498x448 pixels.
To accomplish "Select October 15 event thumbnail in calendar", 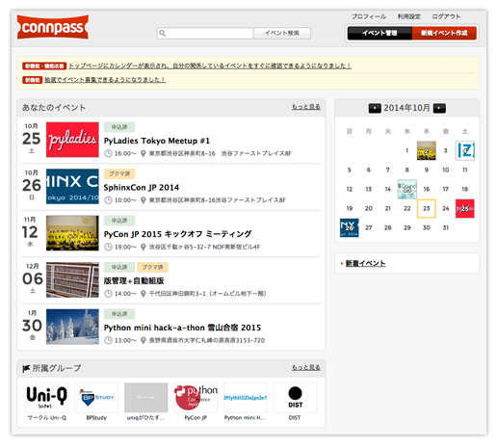I will click(407, 189).
